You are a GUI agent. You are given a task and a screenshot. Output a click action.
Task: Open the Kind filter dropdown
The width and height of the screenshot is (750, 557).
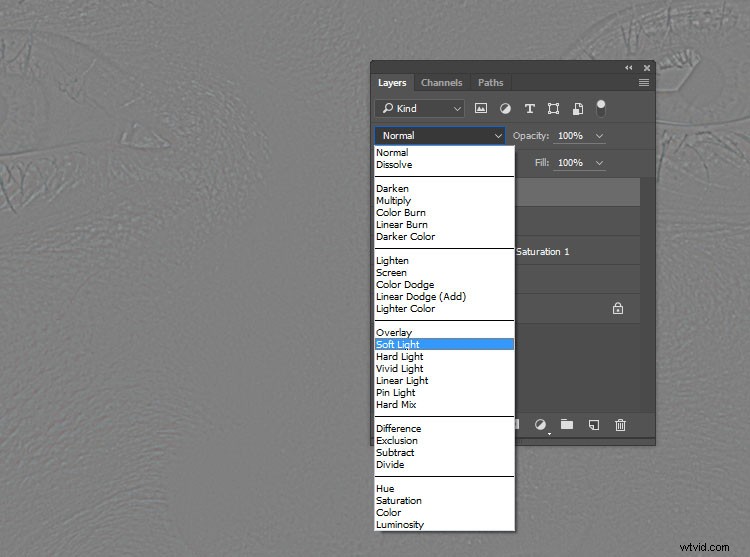tap(419, 109)
